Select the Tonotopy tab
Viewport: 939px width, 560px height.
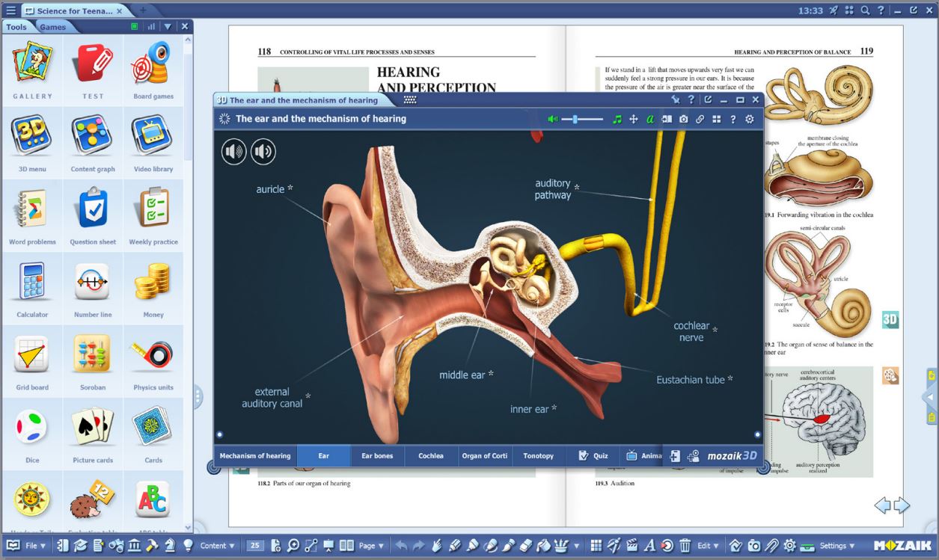coord(539,456)
